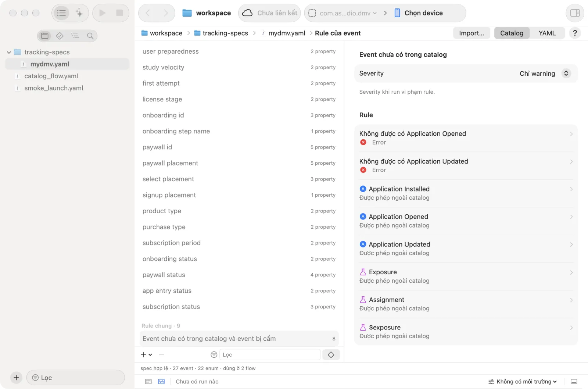Image resolution: width=588 pixels, height=389 pixels.
Task: Click the Import... button
Action: [x=472, y=33]
